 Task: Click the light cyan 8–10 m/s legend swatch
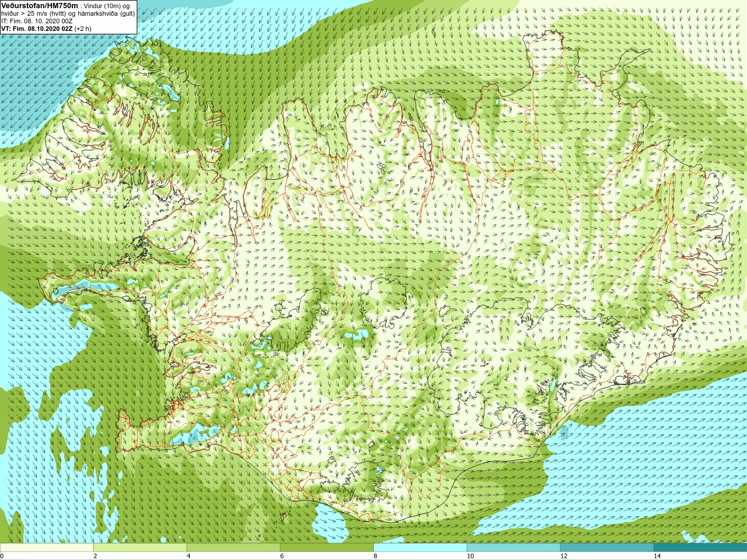pyautogui.click(x=420, y=548)
